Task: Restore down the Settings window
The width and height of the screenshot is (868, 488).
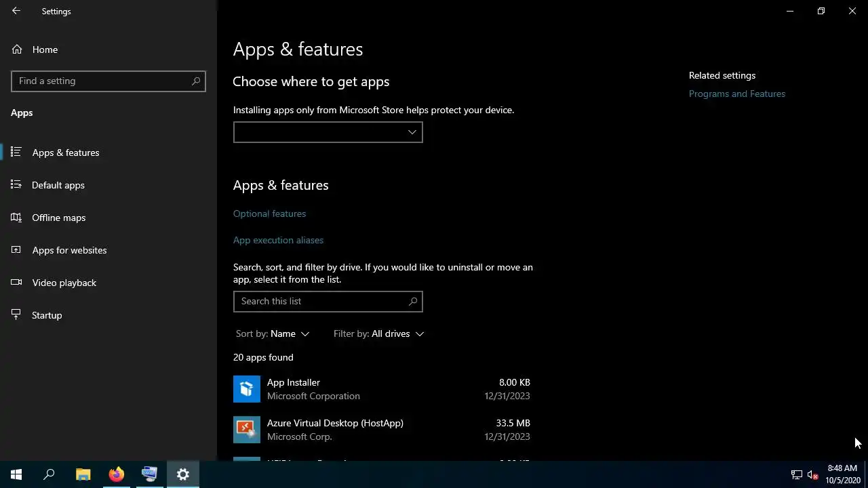Action: (821, 11)
